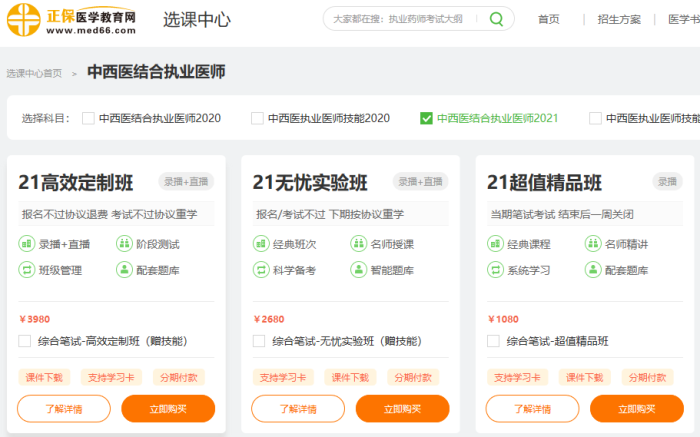This screenshot has height=437, width=700.
Task: Open 招生方案 in top navigation
Action: [x=618, y=19]
